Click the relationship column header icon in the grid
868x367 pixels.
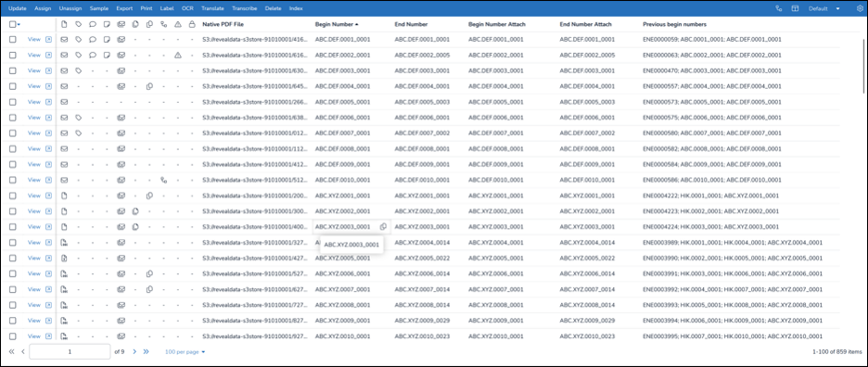[164, 24]
